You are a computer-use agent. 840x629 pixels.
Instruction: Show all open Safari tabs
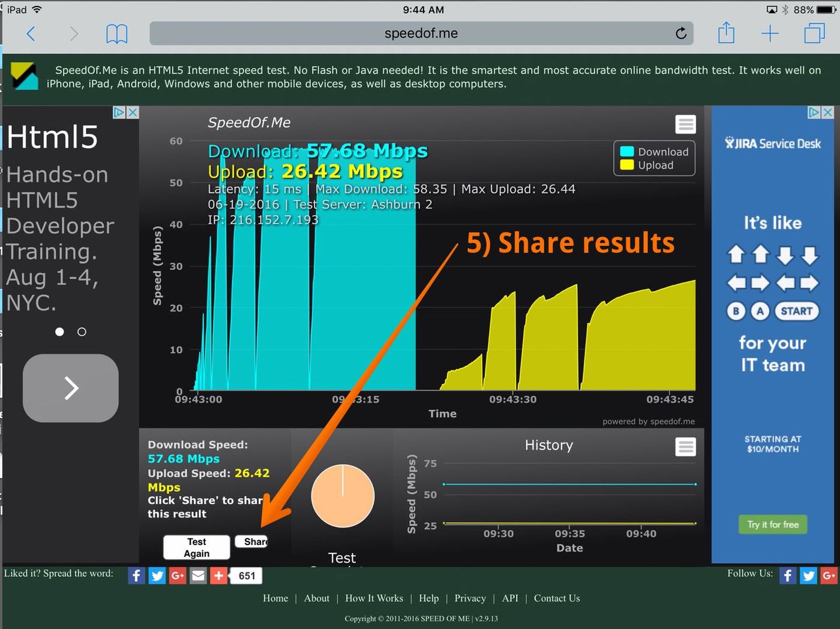(814, 33)
